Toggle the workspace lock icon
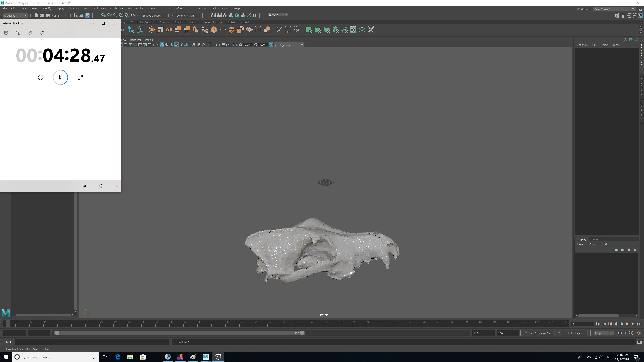Screen dimensions: 644x362 tap(641, 9)
